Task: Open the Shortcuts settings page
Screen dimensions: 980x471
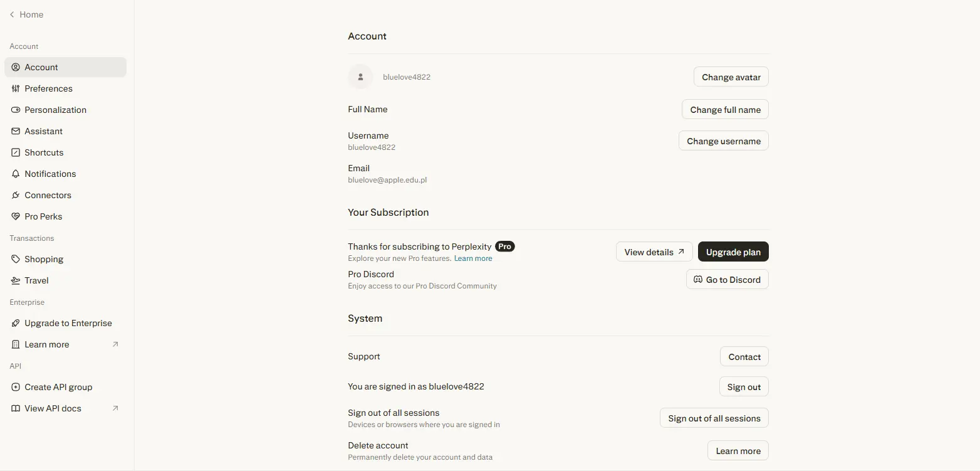Action: click(x=65, y=152)
